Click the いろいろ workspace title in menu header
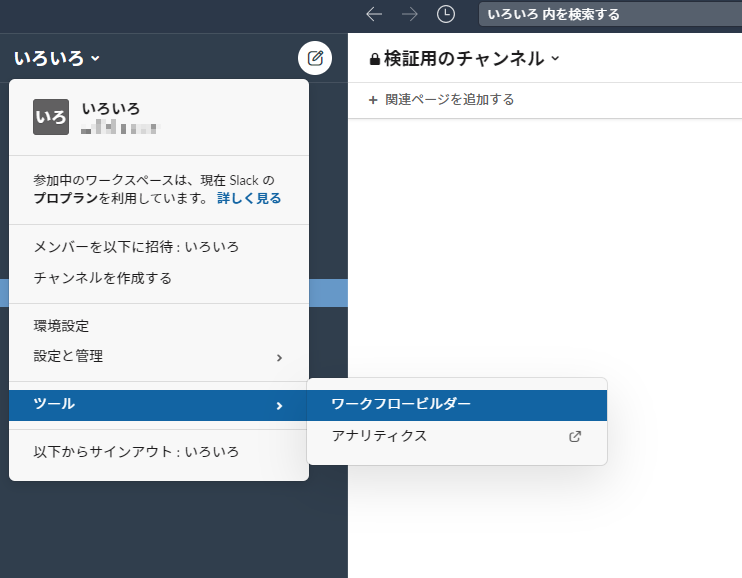The width and height of the screenshot is (742, 578). [111, 109]
